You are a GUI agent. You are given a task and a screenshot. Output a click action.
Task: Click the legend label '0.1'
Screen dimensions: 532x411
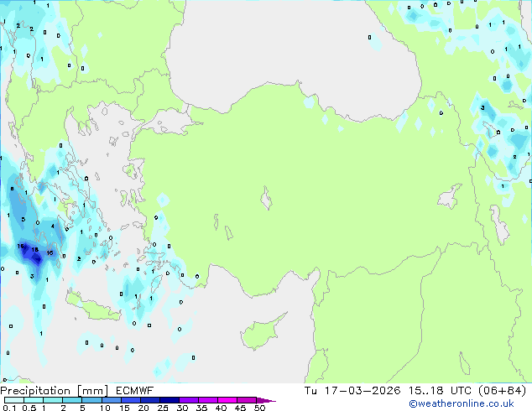click(9, 408)
